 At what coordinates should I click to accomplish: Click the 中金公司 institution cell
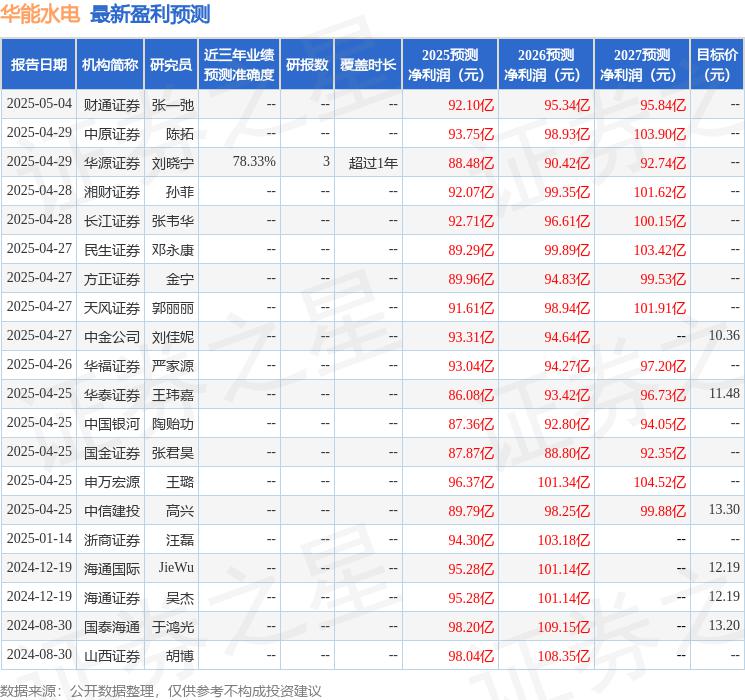(112, 337)
